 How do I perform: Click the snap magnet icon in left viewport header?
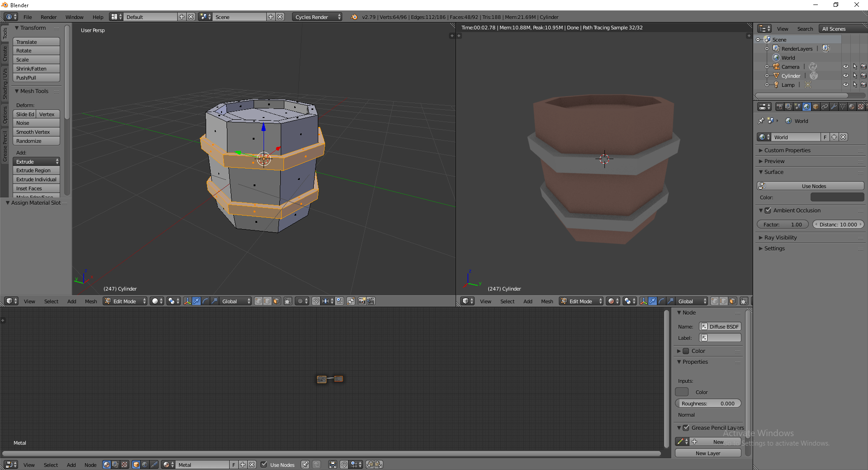click(316, 301)
